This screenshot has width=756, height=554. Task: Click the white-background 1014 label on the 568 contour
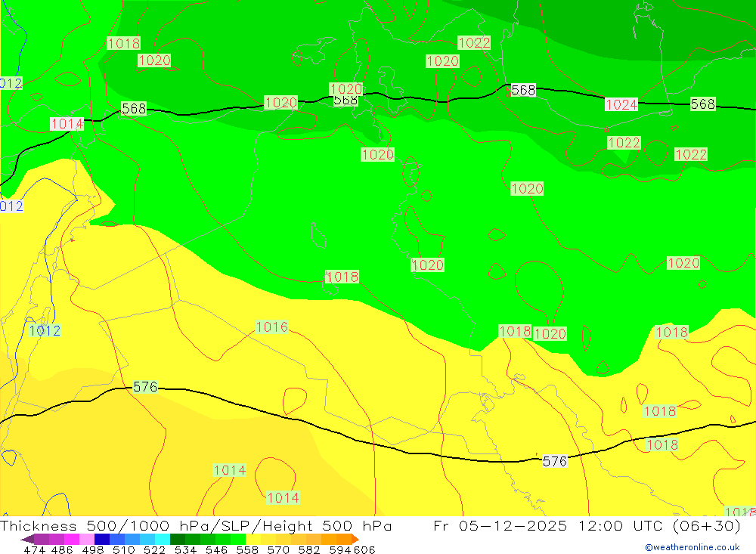67,124
